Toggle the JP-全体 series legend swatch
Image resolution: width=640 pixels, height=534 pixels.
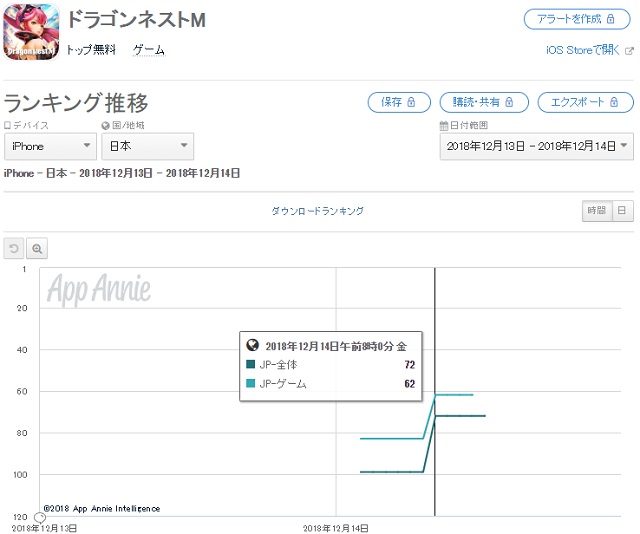click(x=251, y=364)
